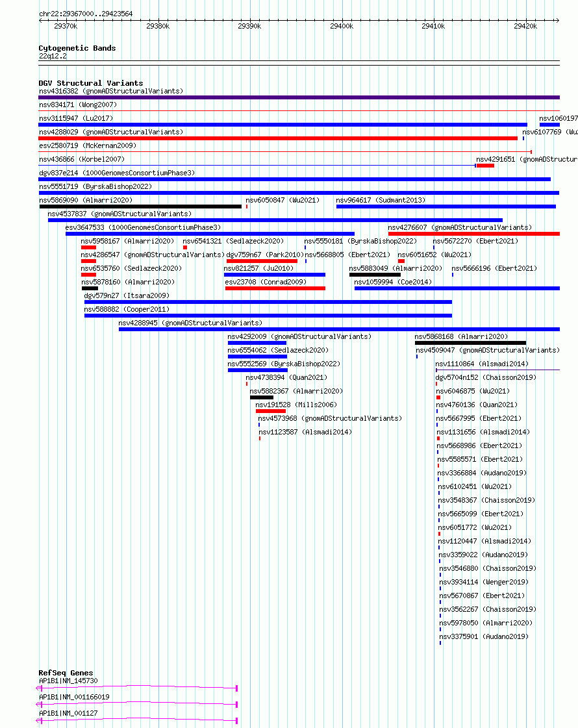This screenshot has width=578, height=728.
Task: Open nsv5978050 (Almarri2020) variant
Action: coord(486,623)
